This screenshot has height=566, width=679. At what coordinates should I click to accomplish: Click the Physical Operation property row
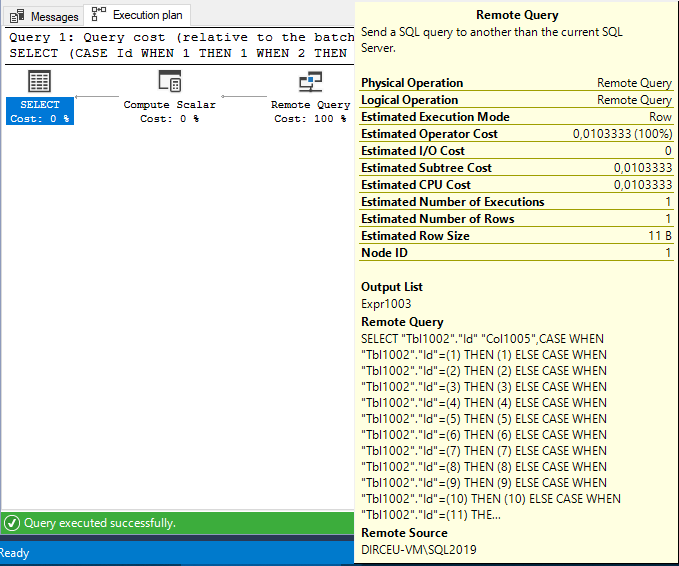pos(516,83)
